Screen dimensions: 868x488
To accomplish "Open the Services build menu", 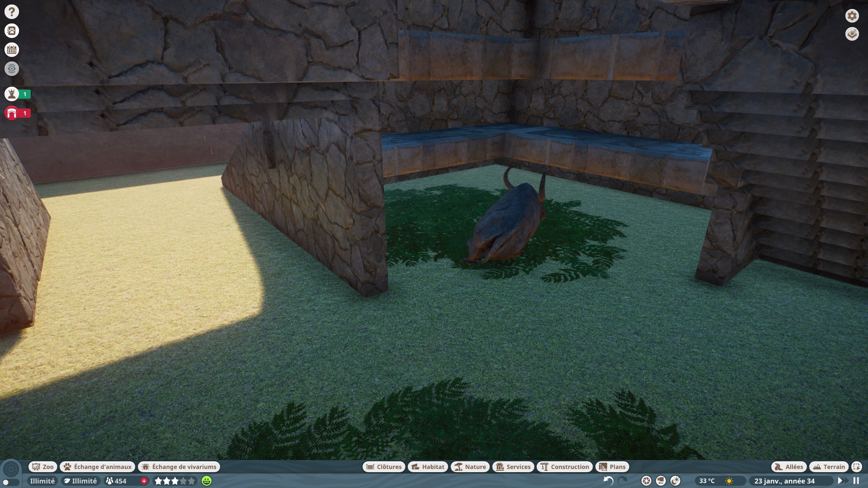I will (513, 467).
